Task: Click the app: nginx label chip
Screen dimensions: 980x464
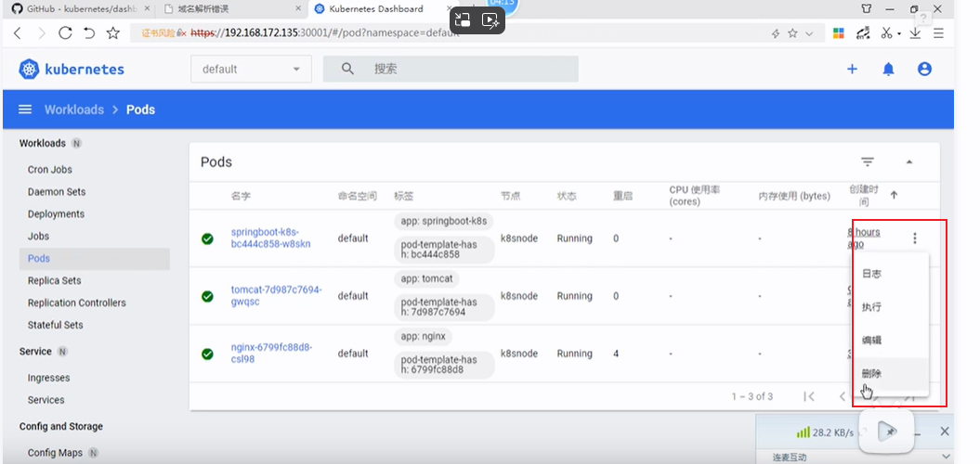Action: click(x=424, y=336)
